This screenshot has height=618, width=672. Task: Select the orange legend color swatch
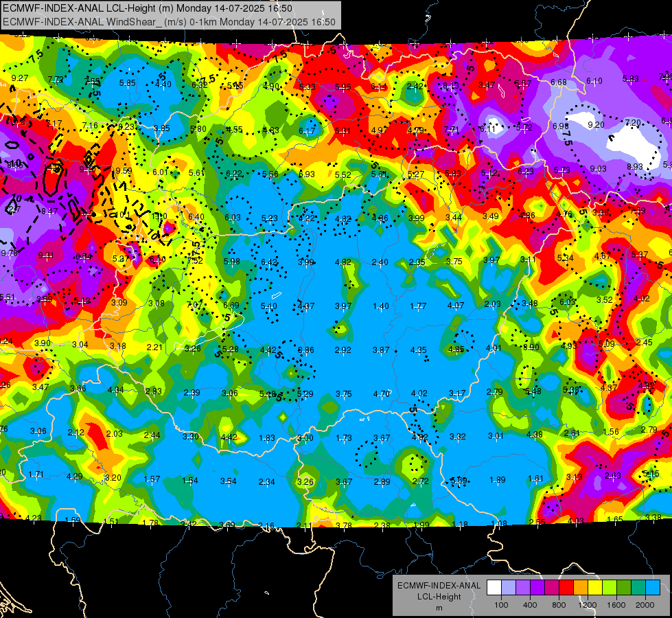tap(581, 588)
